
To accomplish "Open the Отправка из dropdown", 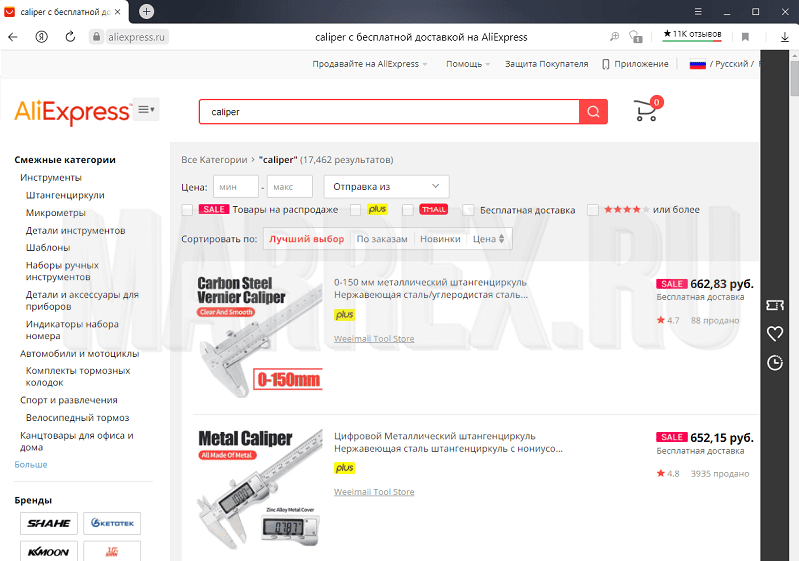I will click(386, 186).
